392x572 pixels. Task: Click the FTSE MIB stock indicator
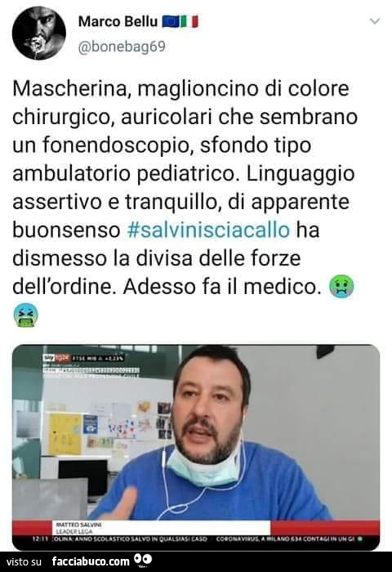click(99, 358)
